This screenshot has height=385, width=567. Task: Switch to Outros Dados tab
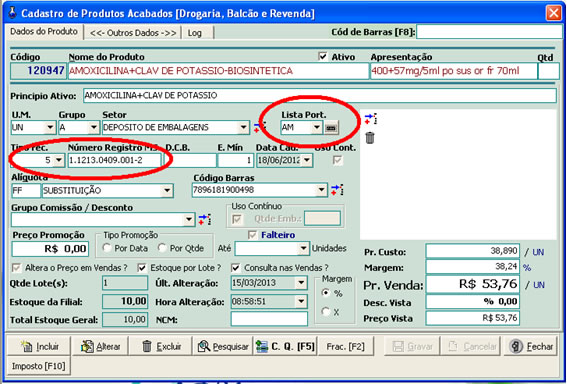click(x=133, y=33)
